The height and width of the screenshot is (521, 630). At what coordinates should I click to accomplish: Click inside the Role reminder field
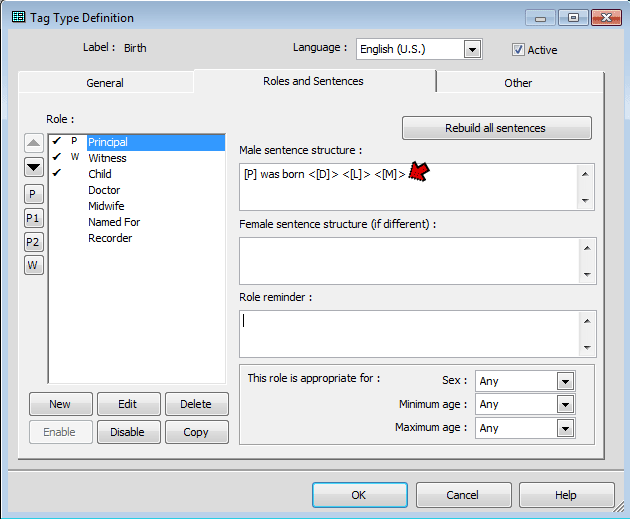click(408, 332)
